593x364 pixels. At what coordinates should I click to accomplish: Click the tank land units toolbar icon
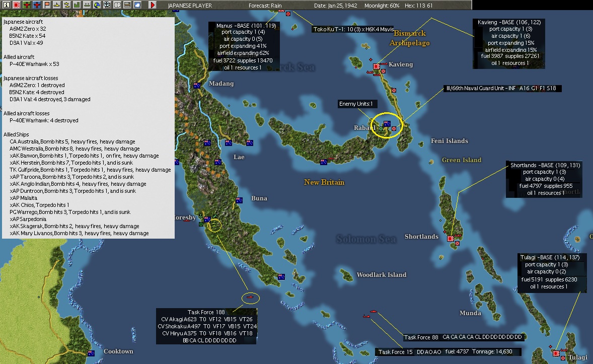tap(127, 5)
